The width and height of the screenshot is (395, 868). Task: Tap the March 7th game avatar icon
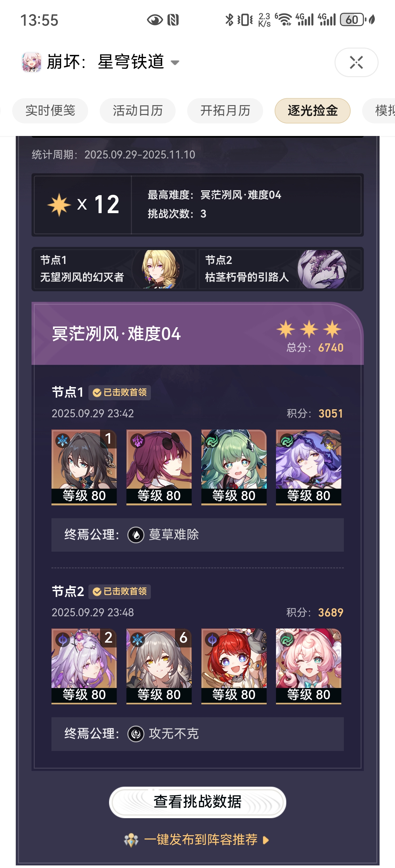point(32,62)
